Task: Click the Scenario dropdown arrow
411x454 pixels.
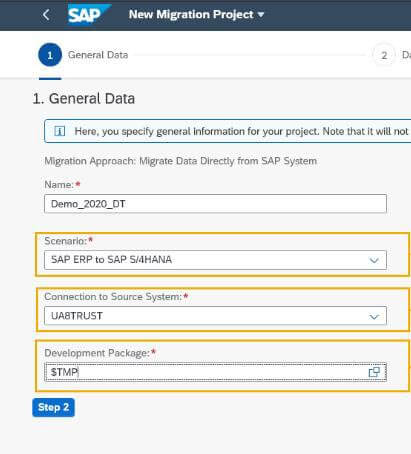Action: (x=374, y=260)
